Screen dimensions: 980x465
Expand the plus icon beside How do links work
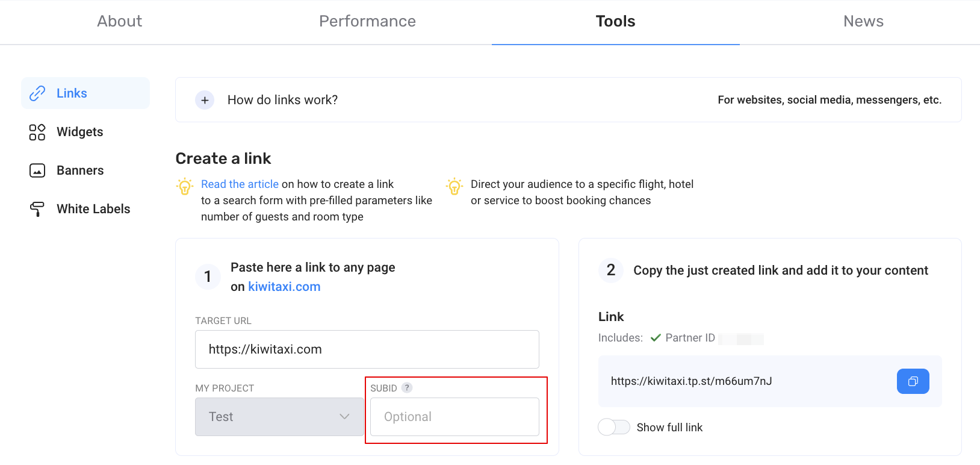(205, 100)
